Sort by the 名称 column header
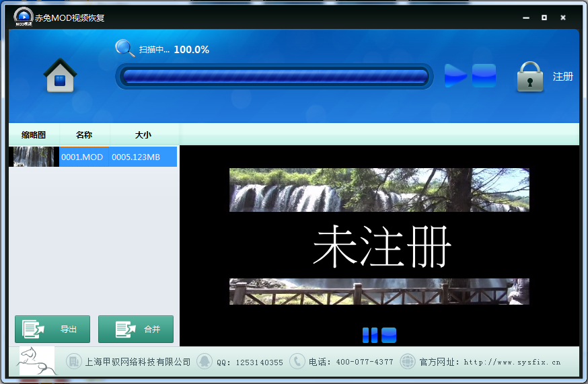The width and height of the screenshot is (588, 384). point(84,135)
